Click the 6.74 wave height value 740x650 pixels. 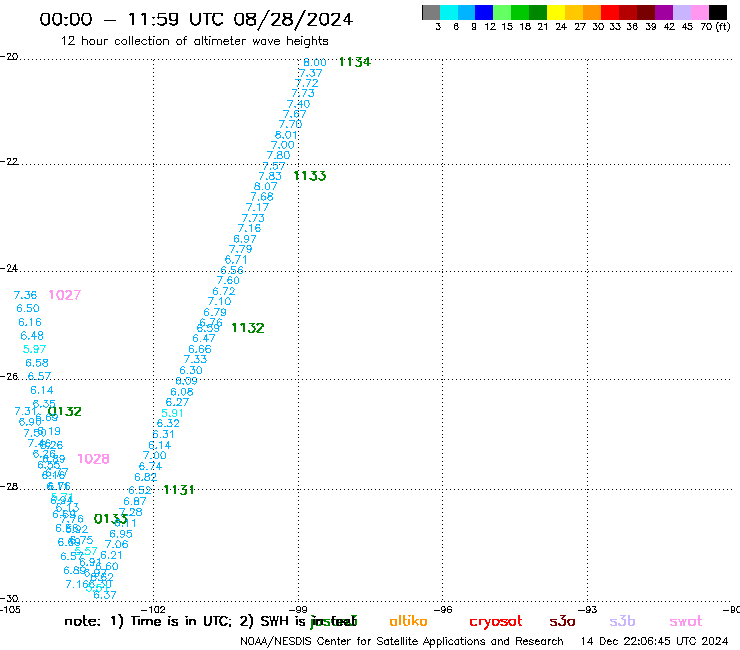(151, 466)
